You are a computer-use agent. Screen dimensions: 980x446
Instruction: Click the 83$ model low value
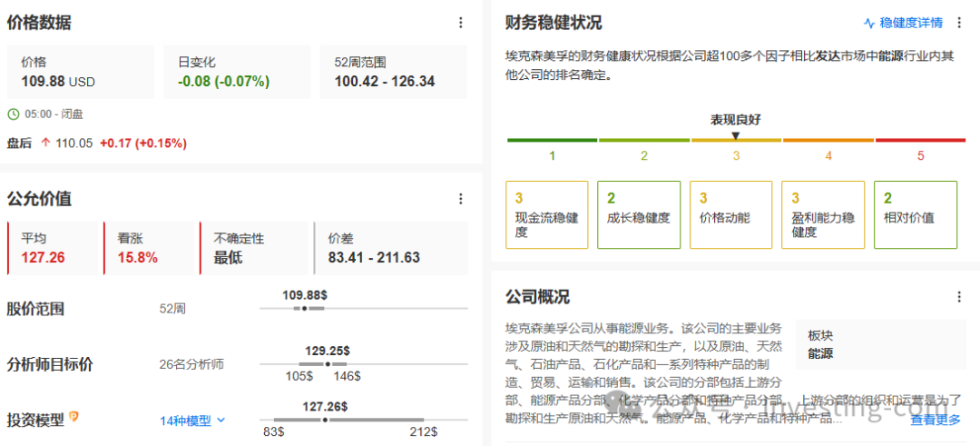274,432
